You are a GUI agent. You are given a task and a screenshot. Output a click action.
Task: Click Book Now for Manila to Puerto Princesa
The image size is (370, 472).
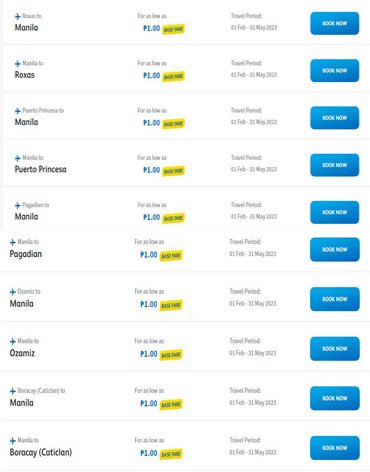(335, 165)
